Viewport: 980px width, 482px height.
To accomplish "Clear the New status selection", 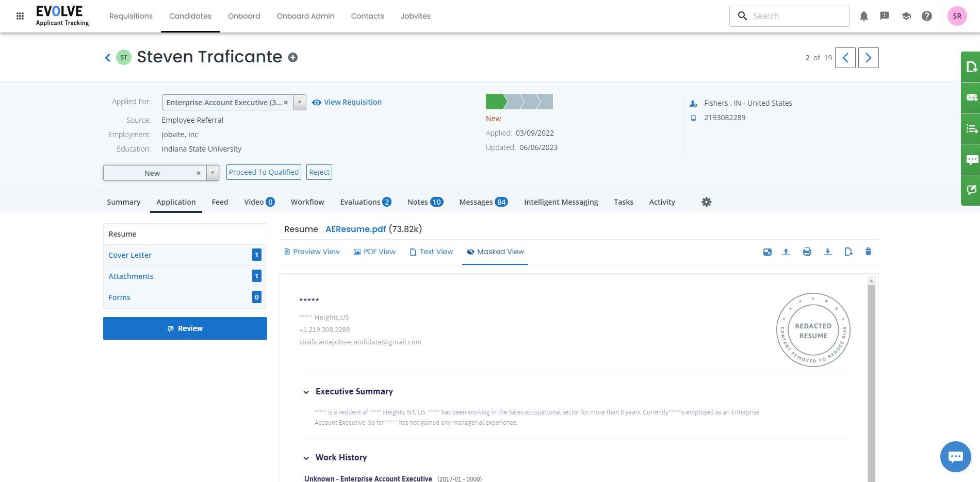I will 199,173.
